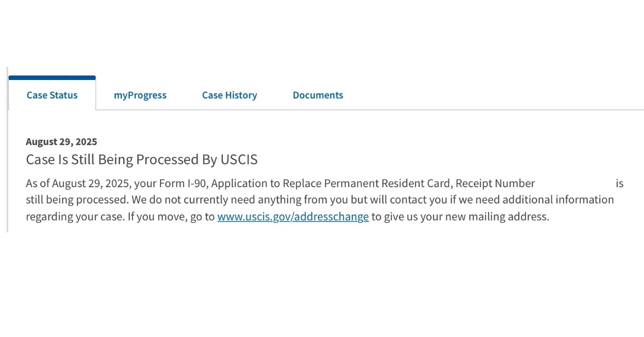This screenshot has height=337, width=644.
Task: Click the 'still being processed' text in the paragraph
Action: pos(76,200)
